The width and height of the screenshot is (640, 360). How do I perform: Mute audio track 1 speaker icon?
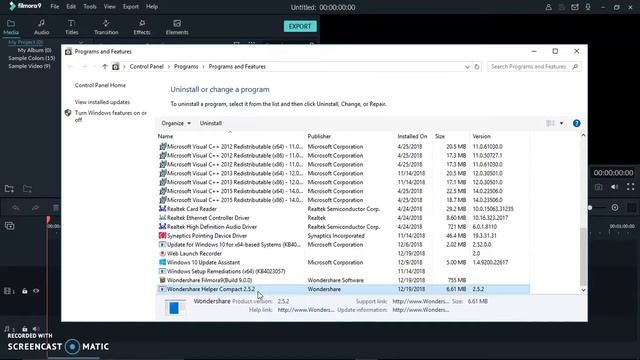coord(36,329)
